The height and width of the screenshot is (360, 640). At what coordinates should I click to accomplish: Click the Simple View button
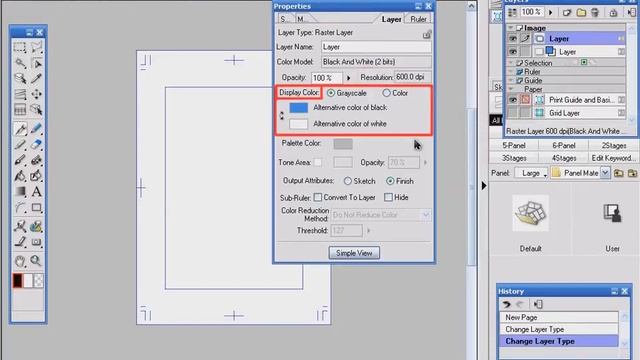pos(354,253)
